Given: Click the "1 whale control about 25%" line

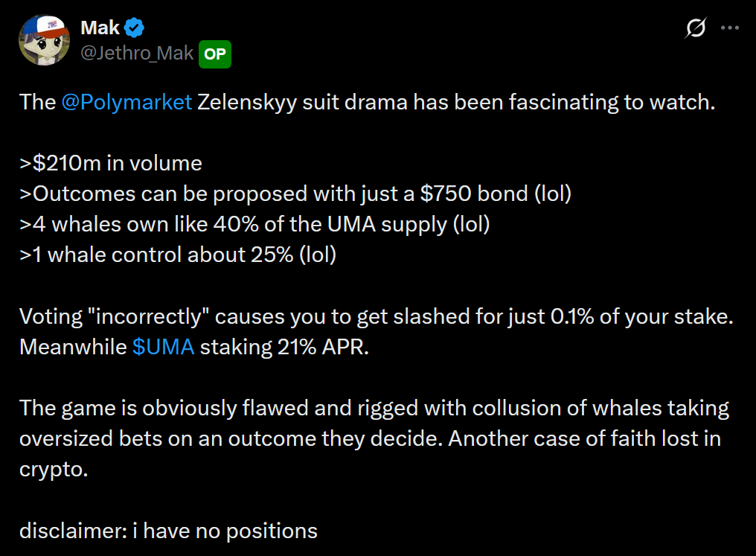Looking at the screenshot, I should tap(178, 255).
